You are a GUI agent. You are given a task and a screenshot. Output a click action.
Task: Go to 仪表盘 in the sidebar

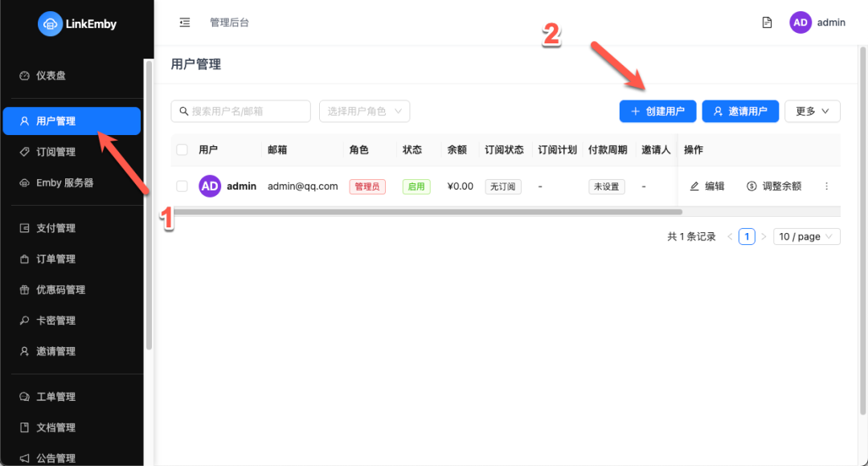[72, 76]
